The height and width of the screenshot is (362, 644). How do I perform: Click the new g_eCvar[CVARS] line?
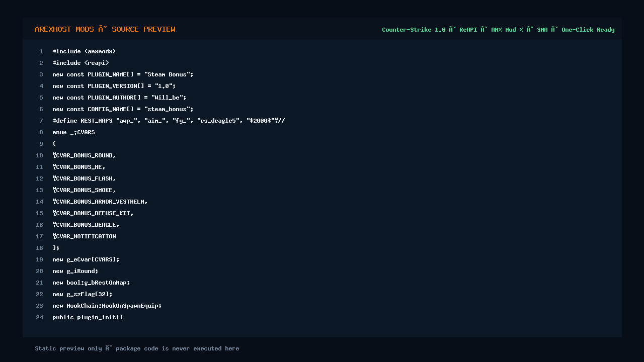pyautogui.click(x=86, y=259)
